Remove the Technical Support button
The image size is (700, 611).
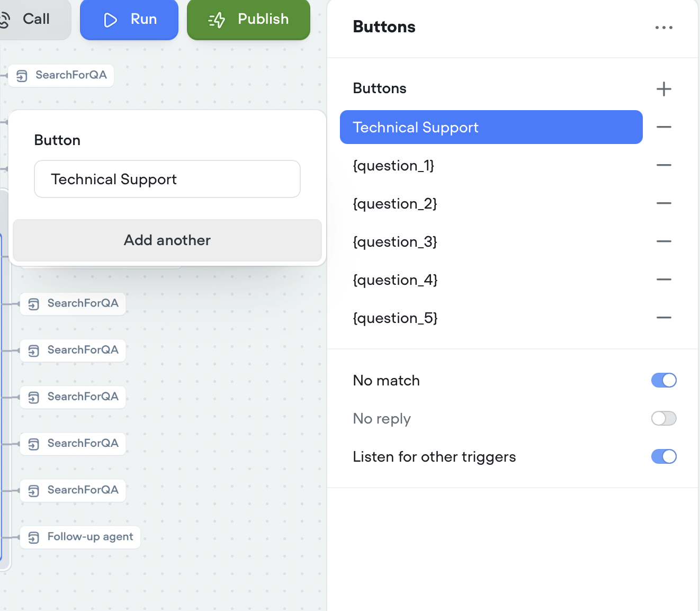point(663,127)
